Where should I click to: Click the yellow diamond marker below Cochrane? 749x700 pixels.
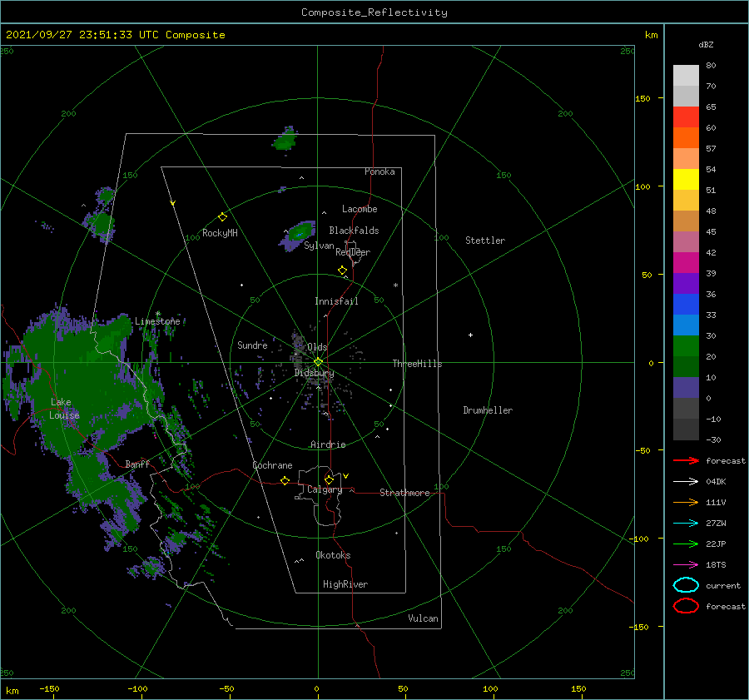[x=285, y=481]
